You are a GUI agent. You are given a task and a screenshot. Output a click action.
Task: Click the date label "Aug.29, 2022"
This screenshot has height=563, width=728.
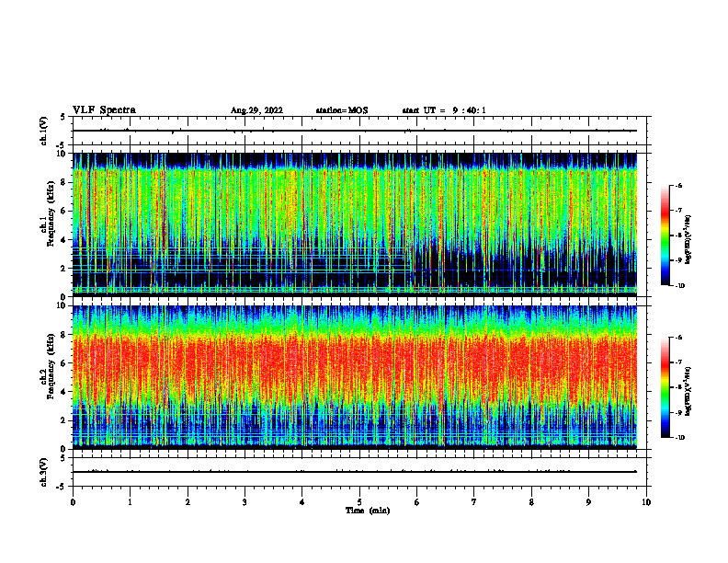256,110
